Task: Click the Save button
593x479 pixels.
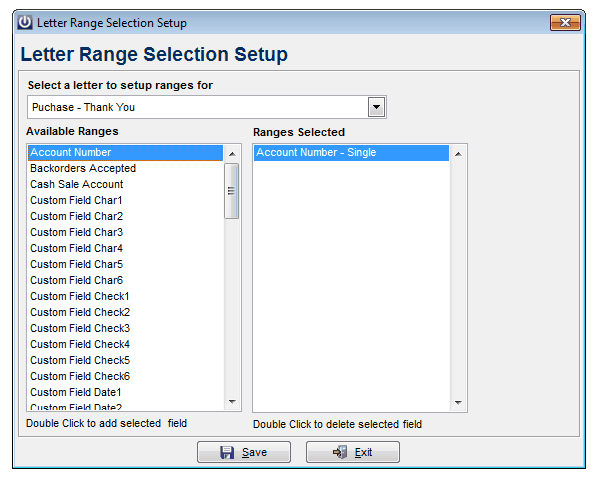Action: coord(244,452)
